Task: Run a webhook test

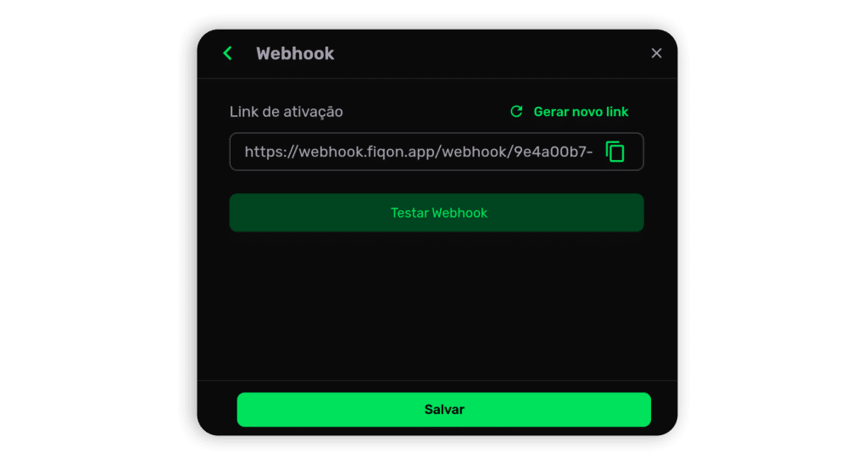Action: (437, 213)
